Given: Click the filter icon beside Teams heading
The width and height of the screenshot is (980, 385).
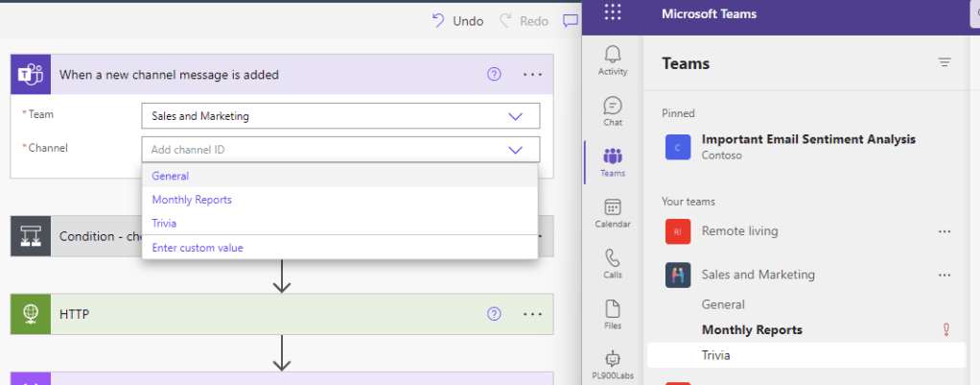Looking at the screenshot, I should click(945, 62).
